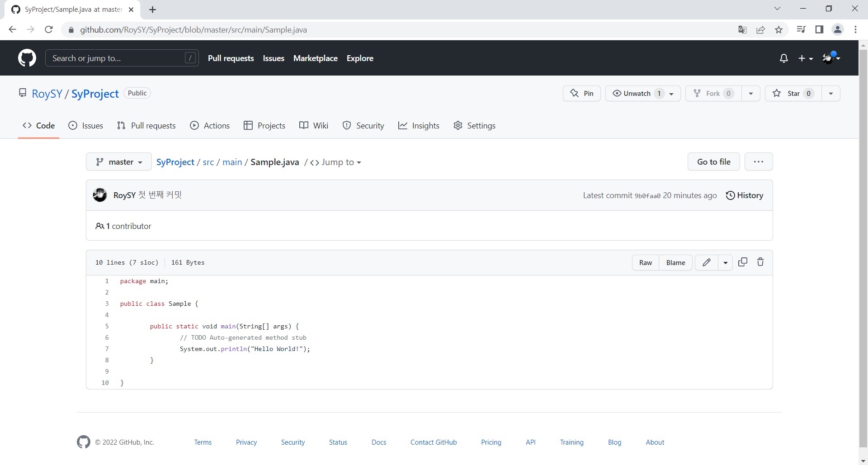Screen dimensions: 868x465
Task: Open the plus create-new dropdown
Action: tap(806, 58)
